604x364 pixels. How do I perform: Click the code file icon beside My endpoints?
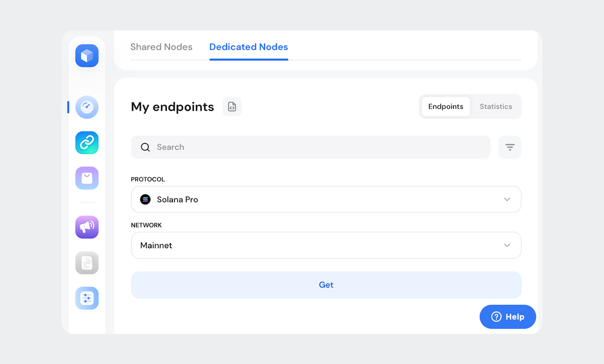pyautogui.click(x=232, y=107)
